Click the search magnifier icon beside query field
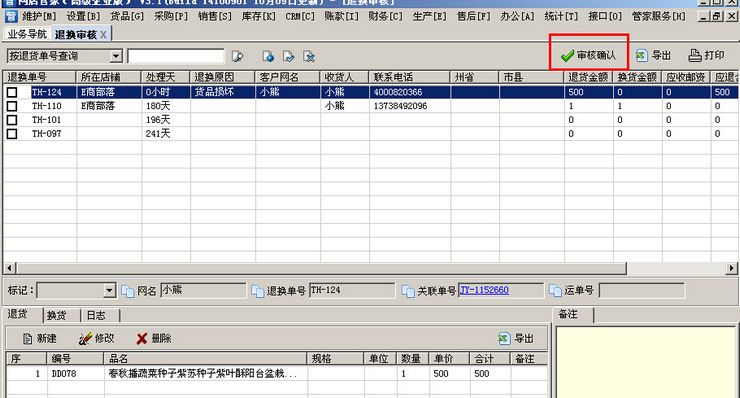 tap(237, 57)
